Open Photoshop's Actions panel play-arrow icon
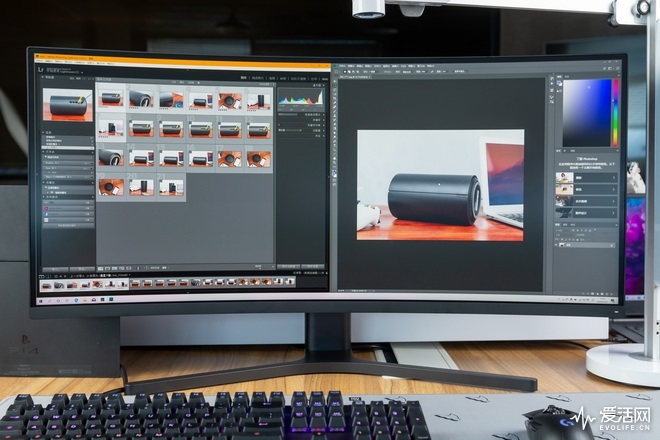Screen dimensions: 660x440 pos(552,83)
